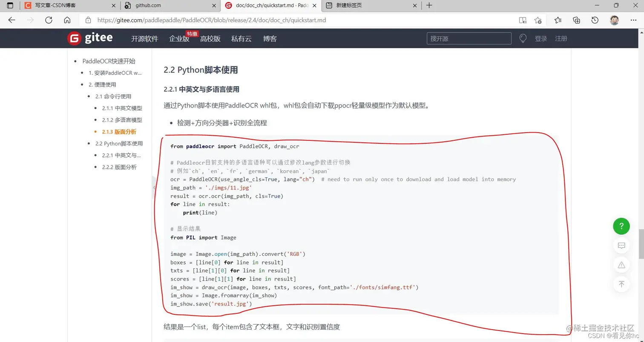Image resolution: width=644 pixels, height=342 pixels.
Task: Open browser history
Action: pos(594,20)
